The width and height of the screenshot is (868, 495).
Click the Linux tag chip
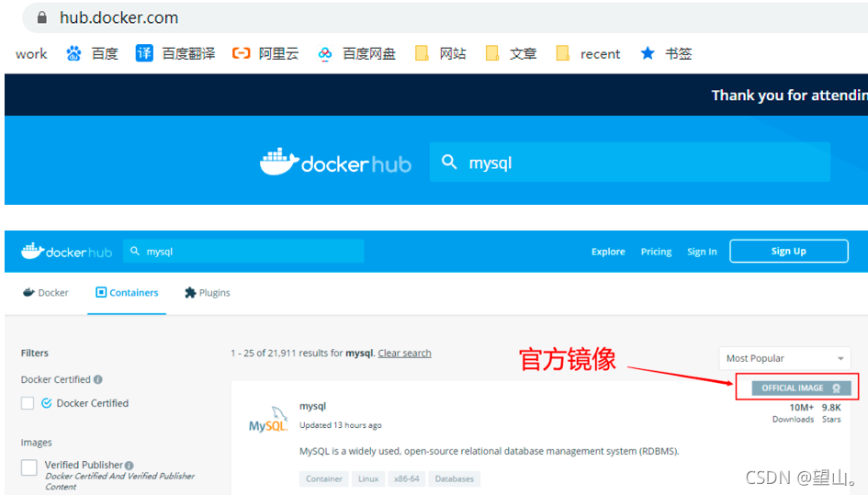368,479
